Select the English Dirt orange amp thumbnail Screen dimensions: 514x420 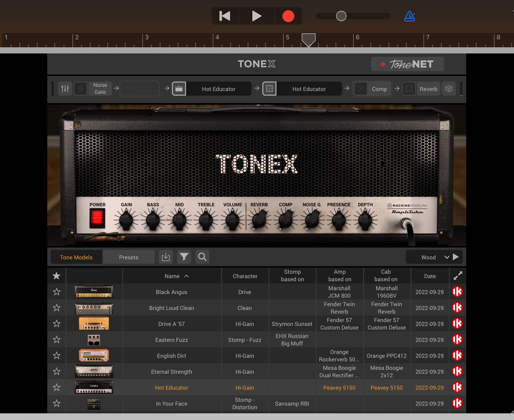click(94, 355)
